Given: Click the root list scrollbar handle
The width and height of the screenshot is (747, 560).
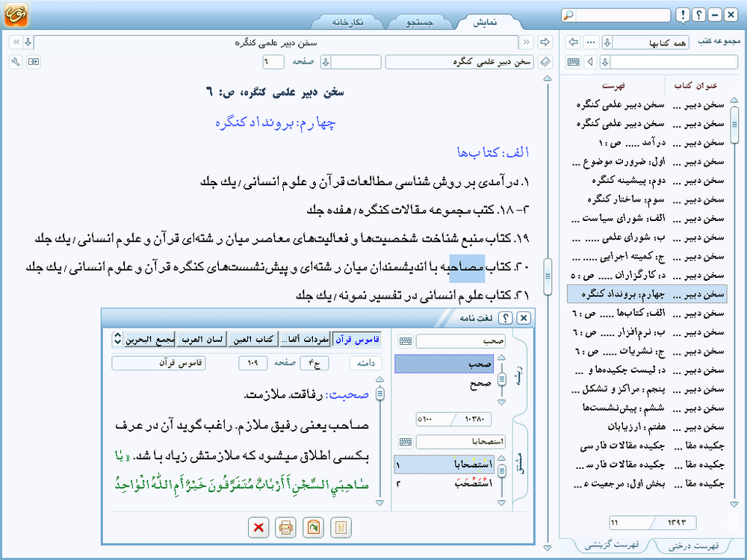Looking at the screenshot, I should (x=502, y=379).
